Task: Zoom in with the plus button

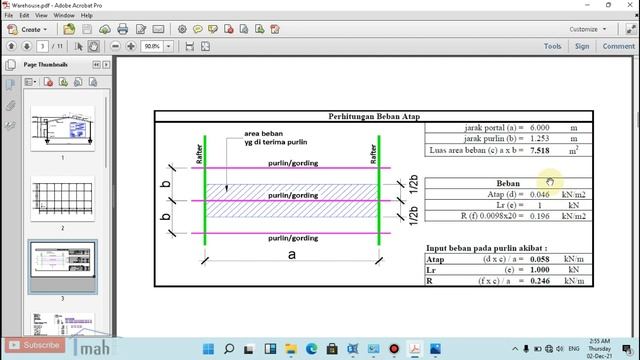Action: 131,46
